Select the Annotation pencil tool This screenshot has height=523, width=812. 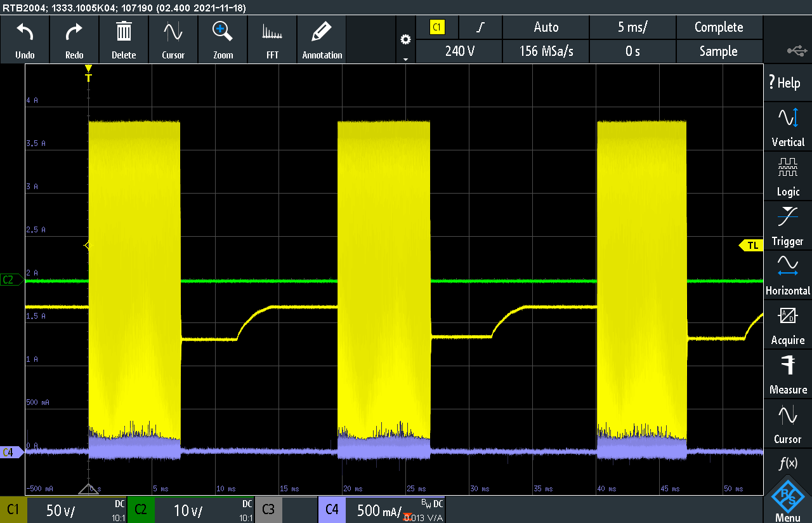322,32
